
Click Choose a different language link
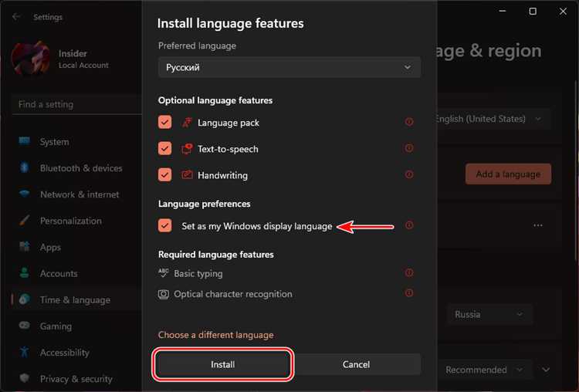pos(216,335)
